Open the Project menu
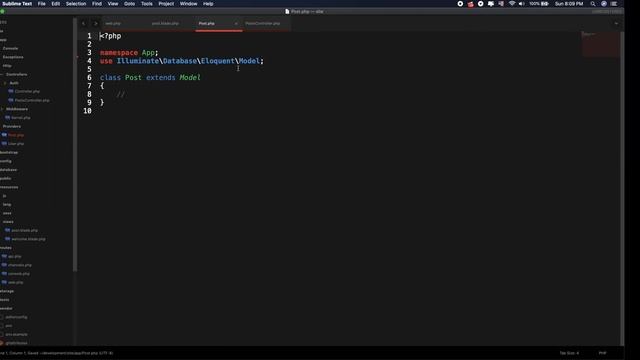The height and width of the screenshot is (360, 640). coord(166,4)
